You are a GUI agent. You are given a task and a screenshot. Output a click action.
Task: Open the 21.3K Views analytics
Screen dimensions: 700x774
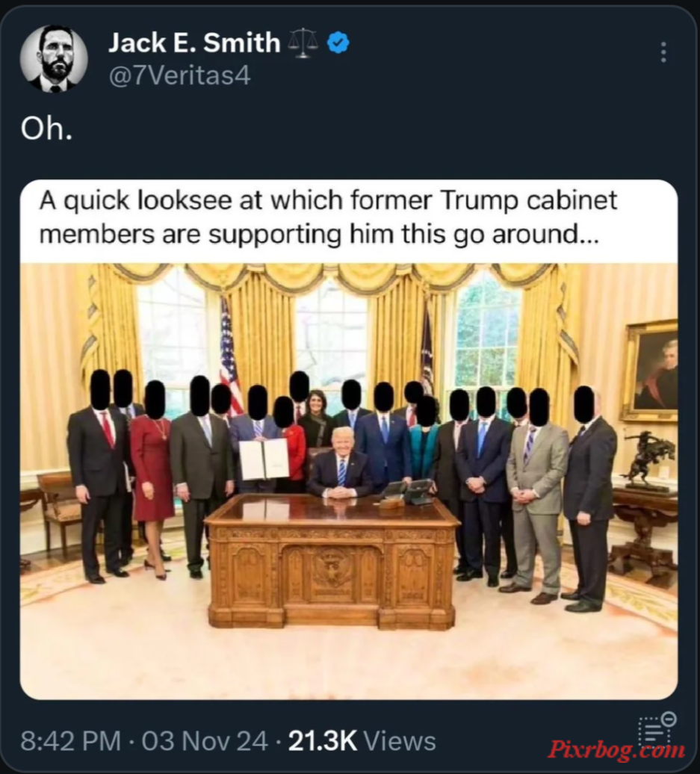[x=362, y=741]
